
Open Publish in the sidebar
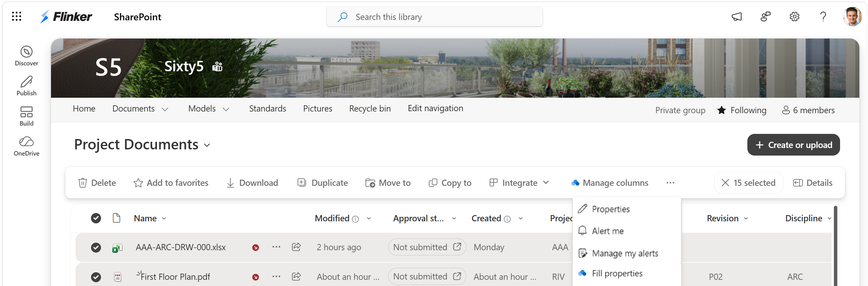27,86
